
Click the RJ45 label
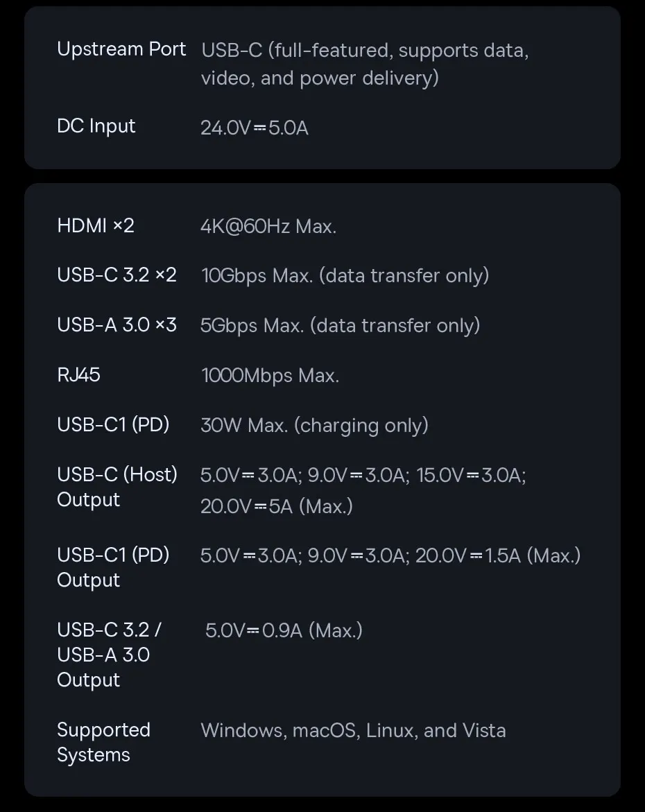coord(78,375)
